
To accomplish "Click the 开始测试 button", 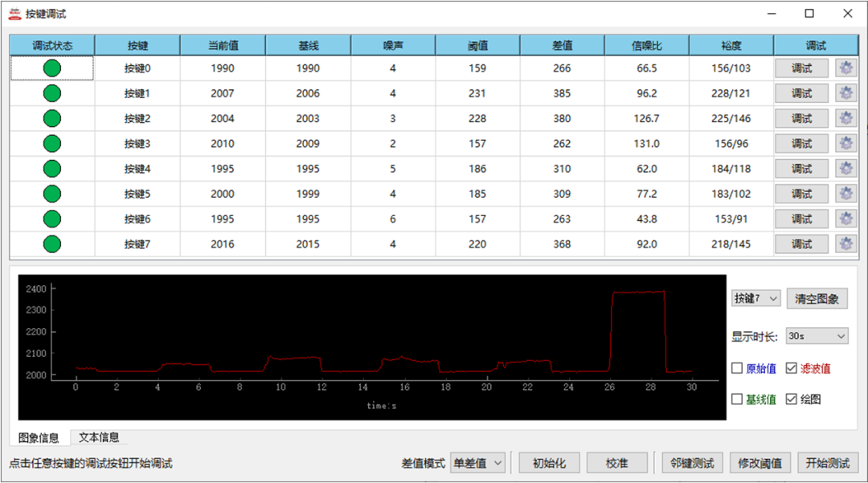I will tap(828, 463).
